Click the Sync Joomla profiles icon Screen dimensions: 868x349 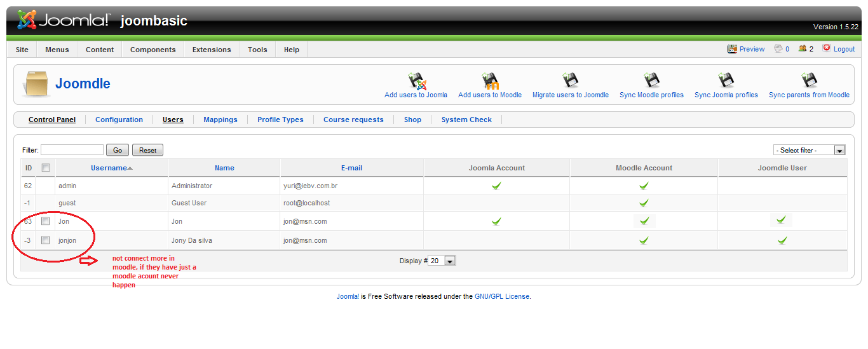726,81
